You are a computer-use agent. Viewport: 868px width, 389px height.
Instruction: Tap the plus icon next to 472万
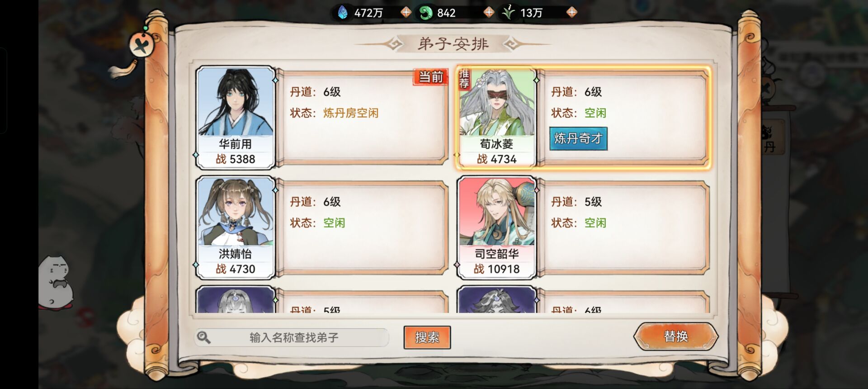pyautogui.click(x=406, y=12)
